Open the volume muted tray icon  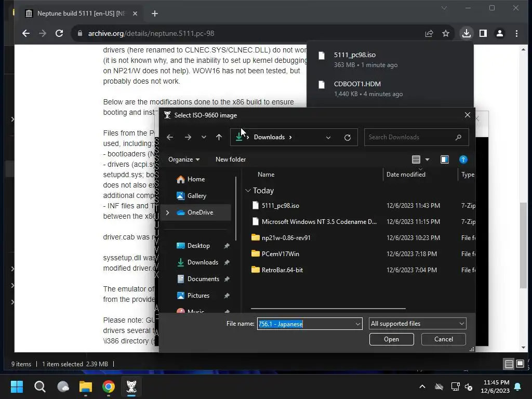[x=469, y=387]
